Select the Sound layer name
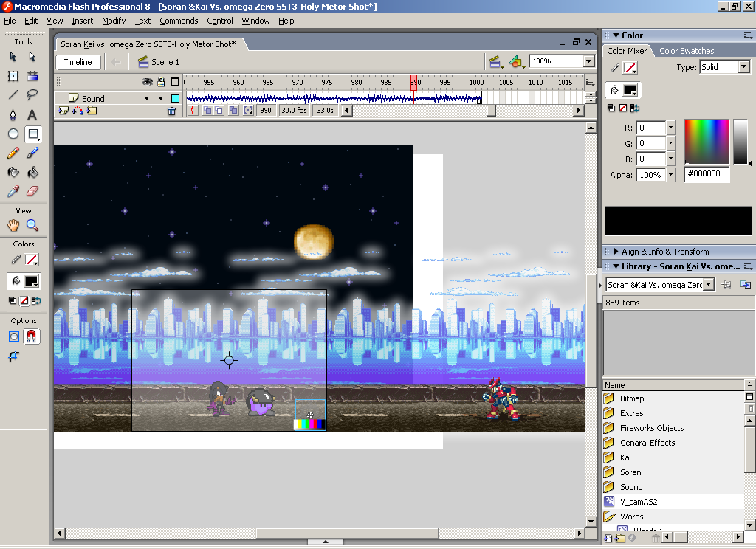Image resolution: width=756 pixels, height=549 pixels. click(93, 98)
